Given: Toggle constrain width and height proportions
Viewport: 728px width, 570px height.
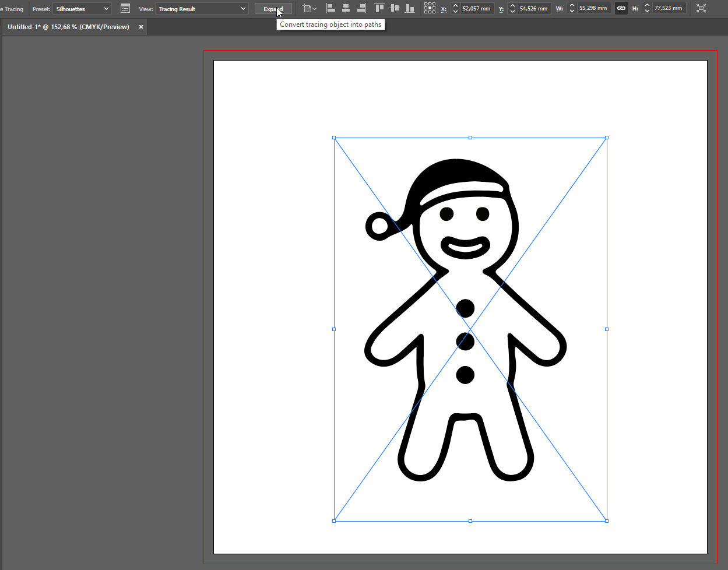Looking at the screenshot, I should (x=621, y=9).
